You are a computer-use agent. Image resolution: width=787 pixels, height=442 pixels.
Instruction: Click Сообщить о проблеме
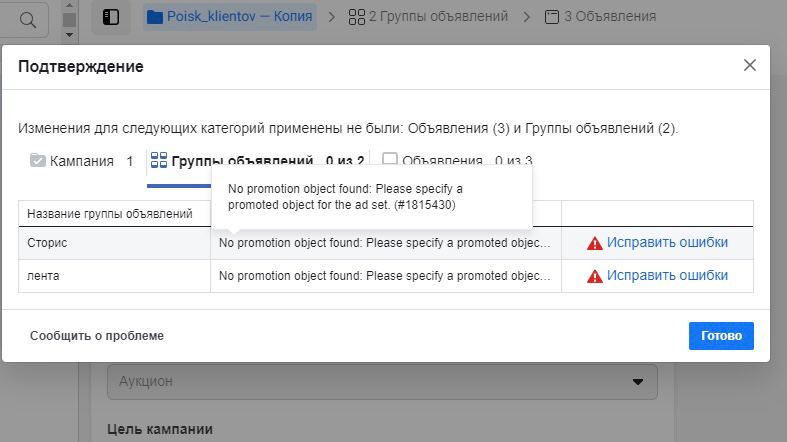97,336
